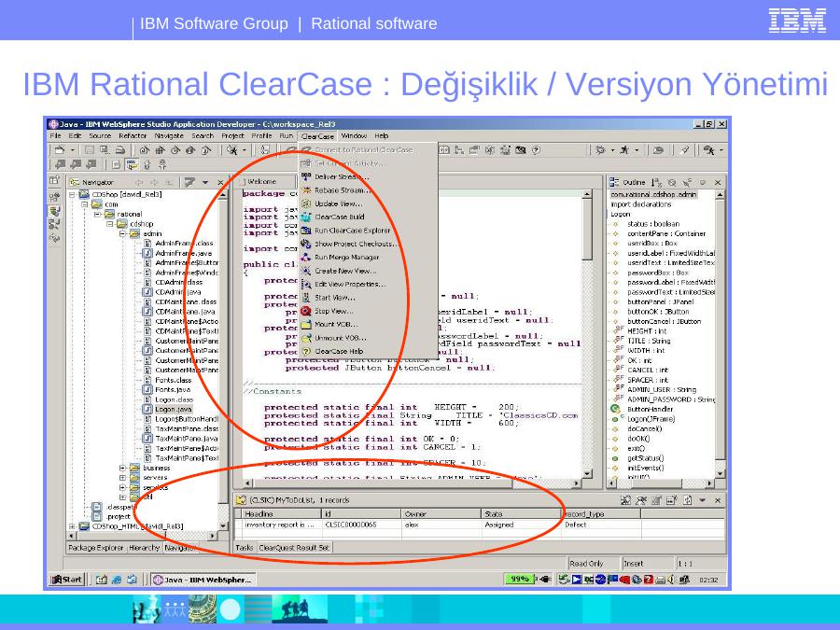840x630 pixels.
Task: Click the Show Desktop quick launch icon
Action: coord(101,579)
